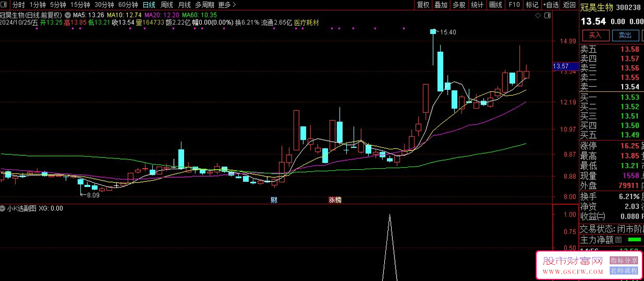The image size is (644, 281).
Task: Click the 涨停 value 16.25
Action: coord(630,146)
